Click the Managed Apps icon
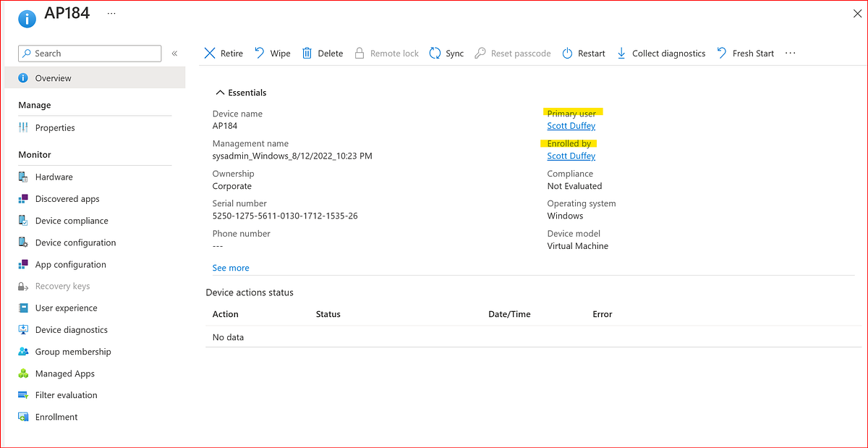This screenshot has width=868, height=448. [25, 373]
